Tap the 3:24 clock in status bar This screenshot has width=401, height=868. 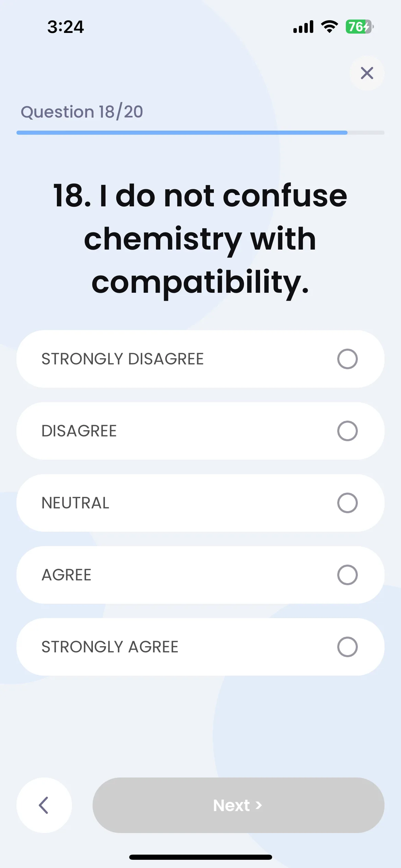click(65, 27)
